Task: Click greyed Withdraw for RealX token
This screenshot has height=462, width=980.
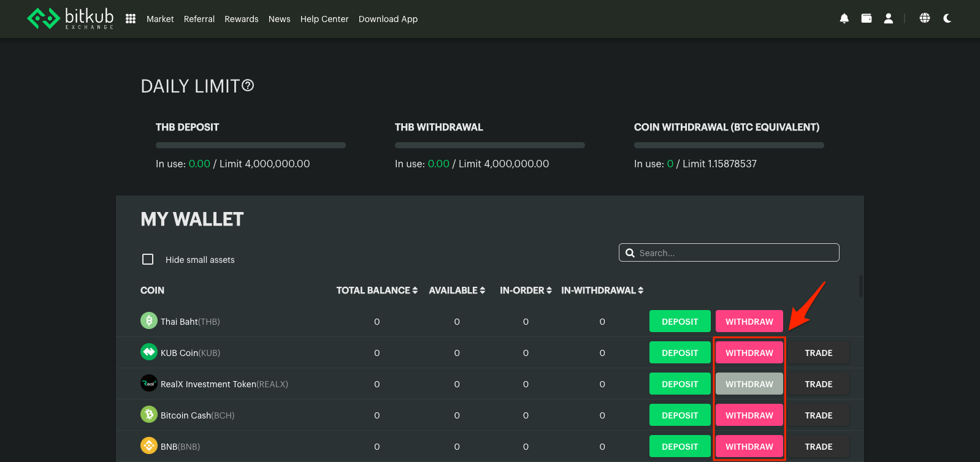Action: pyautogui.click(x=749, y=384)
